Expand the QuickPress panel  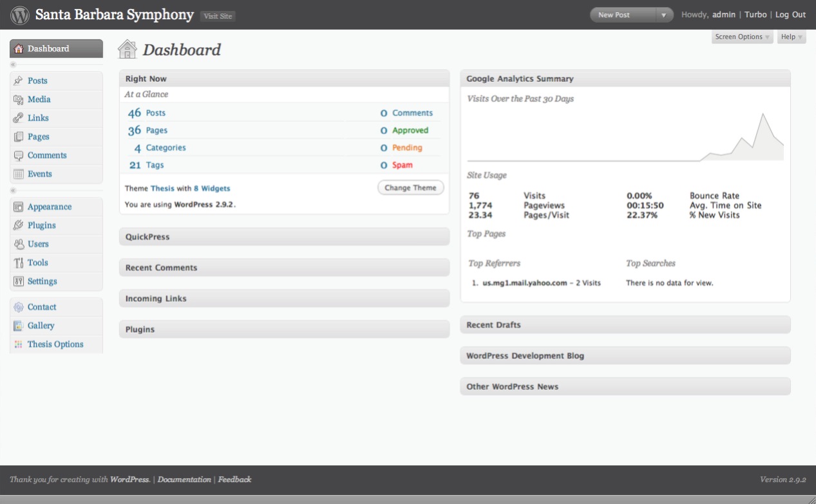(284, 237)
